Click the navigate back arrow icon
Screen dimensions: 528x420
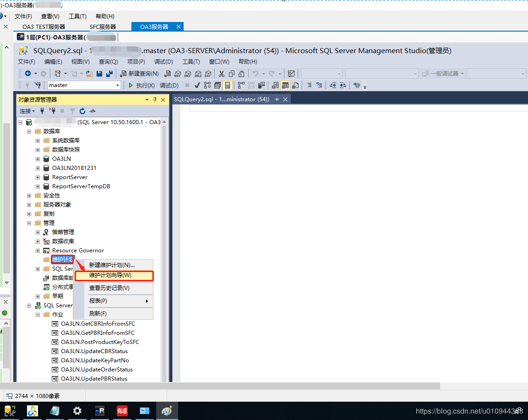point(28,73)
